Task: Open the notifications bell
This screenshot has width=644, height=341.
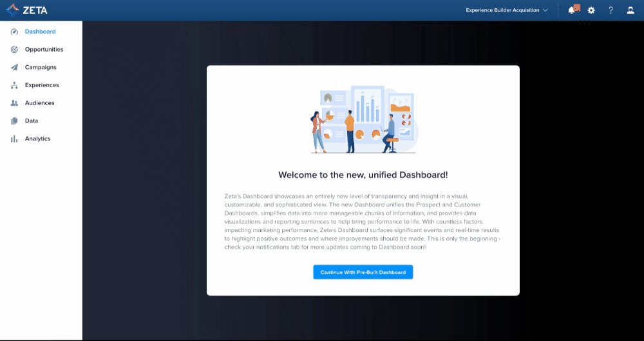Action: [571, 10]
